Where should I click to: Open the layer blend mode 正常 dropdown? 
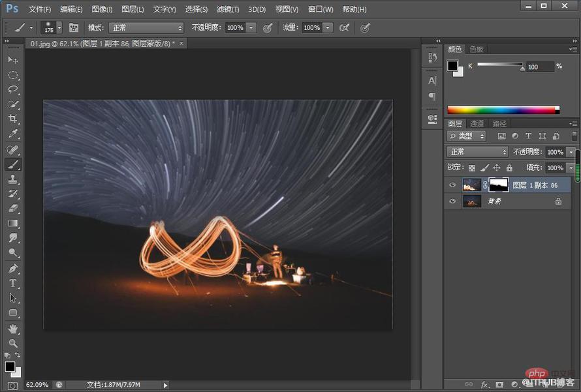477,152
